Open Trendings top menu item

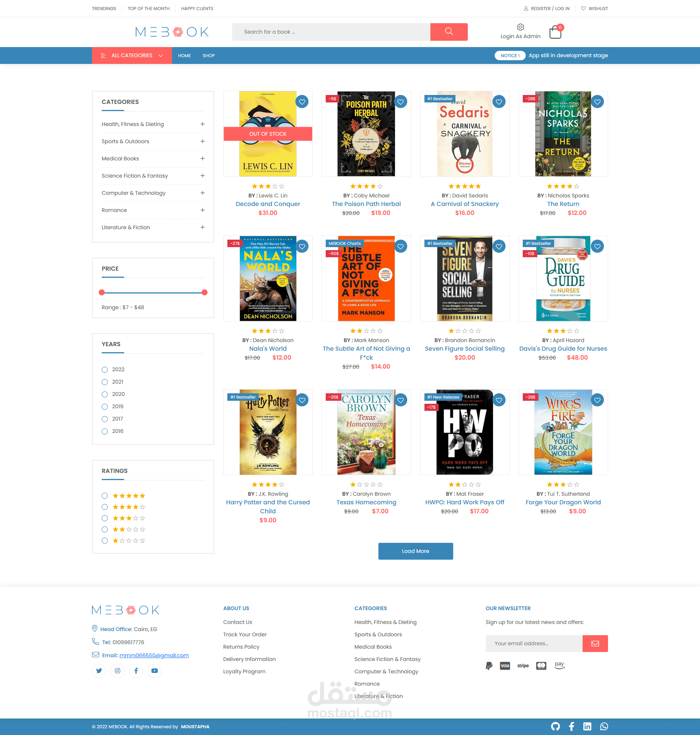point(104,9)
